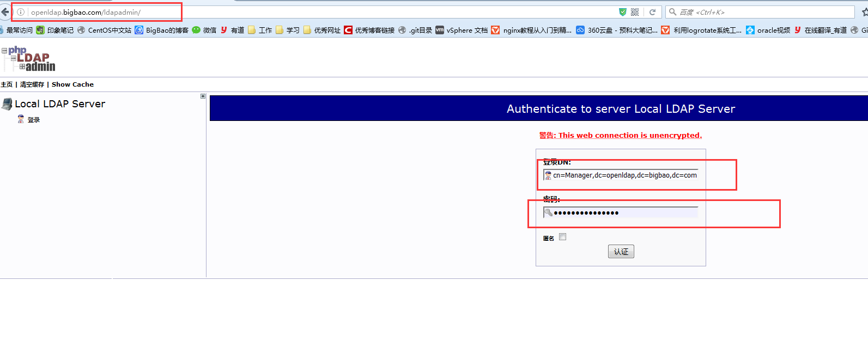Open the 优秀博客链接 bookmark
The image size is (868, 341).
tap(369, 30)
